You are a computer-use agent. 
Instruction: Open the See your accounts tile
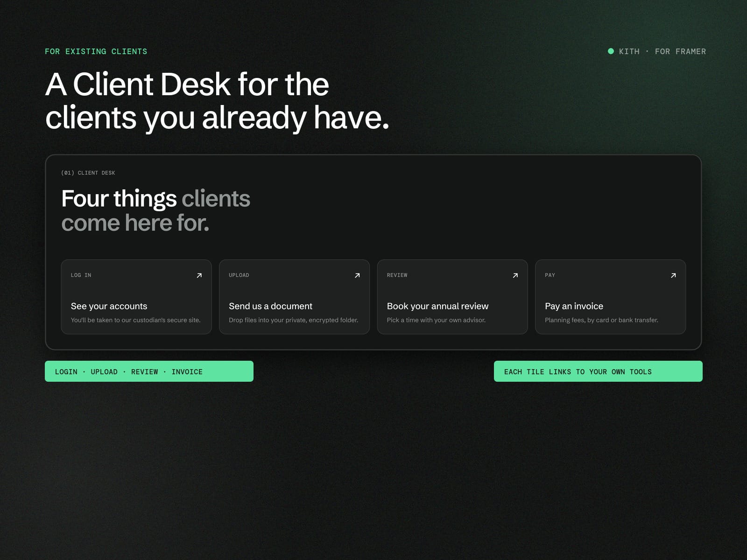136,297
